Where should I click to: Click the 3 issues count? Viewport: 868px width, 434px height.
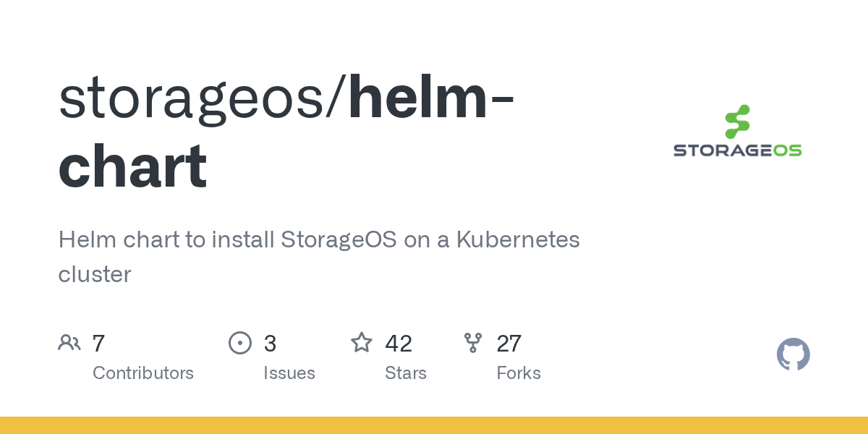pyautogui.click(x=270, y=343)
